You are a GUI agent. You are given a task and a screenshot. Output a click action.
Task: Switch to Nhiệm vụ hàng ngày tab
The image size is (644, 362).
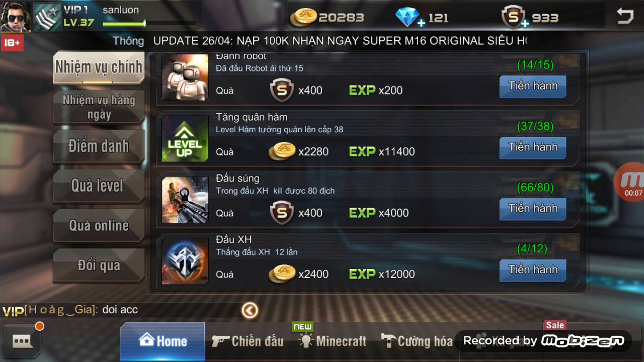tap(99, 107)
